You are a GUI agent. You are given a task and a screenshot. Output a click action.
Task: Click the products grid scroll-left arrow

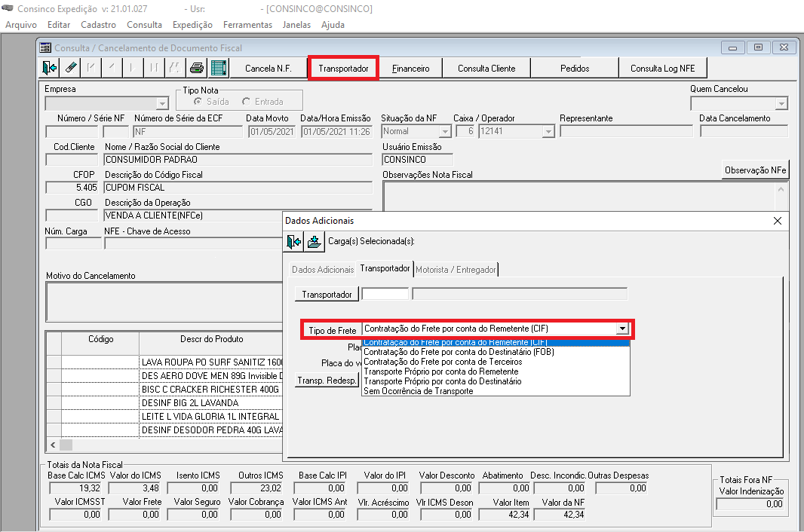[54, 445]
